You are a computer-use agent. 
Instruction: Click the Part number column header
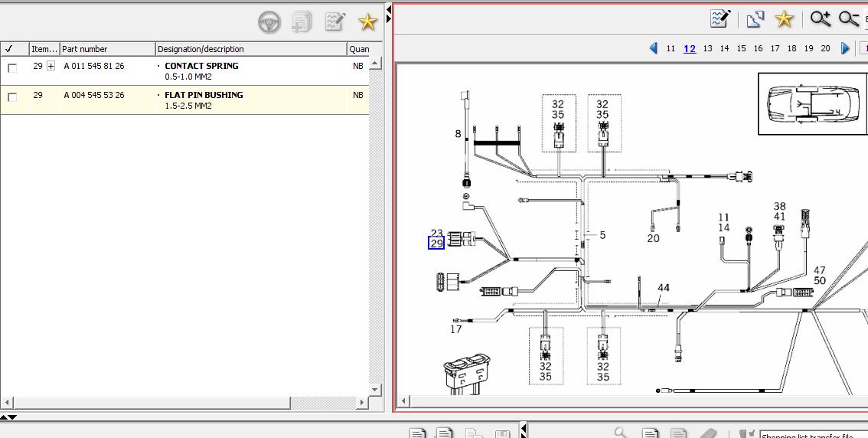107,49
